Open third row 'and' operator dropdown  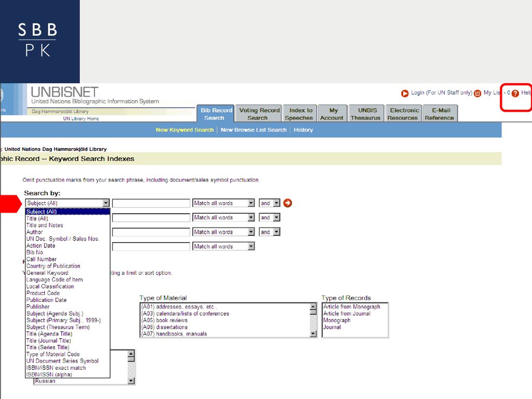tap(270, 232)
